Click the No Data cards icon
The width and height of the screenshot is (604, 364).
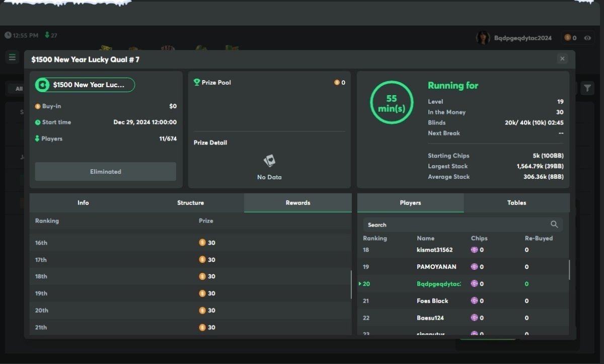click(x=269, y=162)
